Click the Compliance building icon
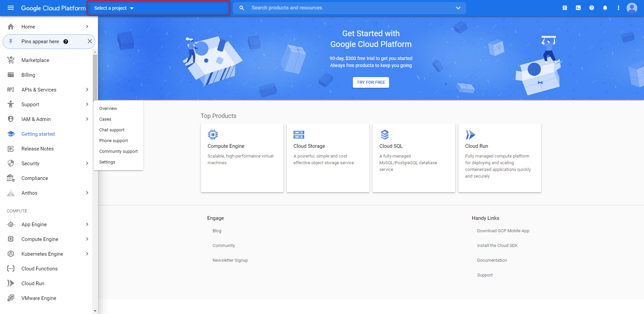 point(11,178)
